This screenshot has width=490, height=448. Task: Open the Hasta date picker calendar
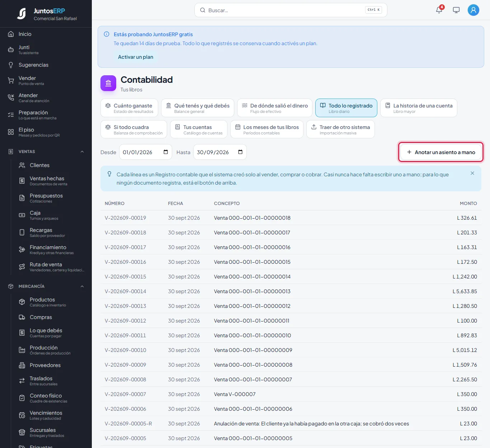pyautogui.click(x=240, y=152)
